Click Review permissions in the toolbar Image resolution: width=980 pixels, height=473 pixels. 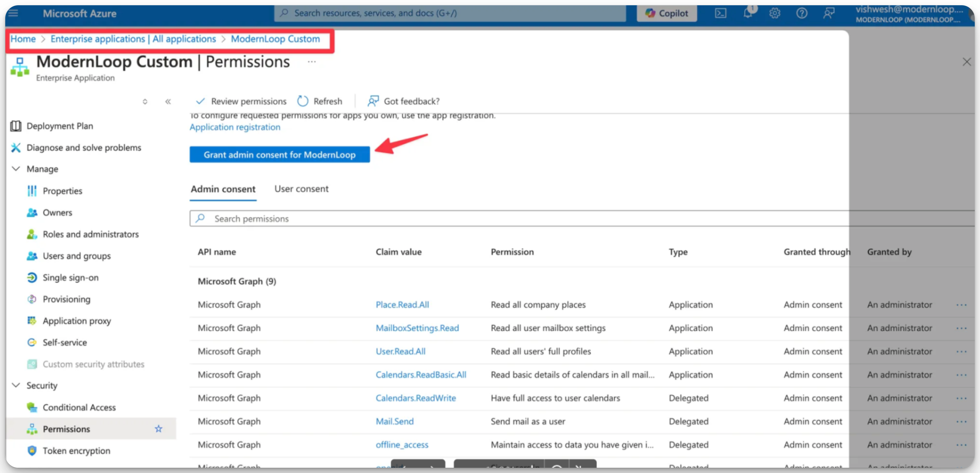241,101
